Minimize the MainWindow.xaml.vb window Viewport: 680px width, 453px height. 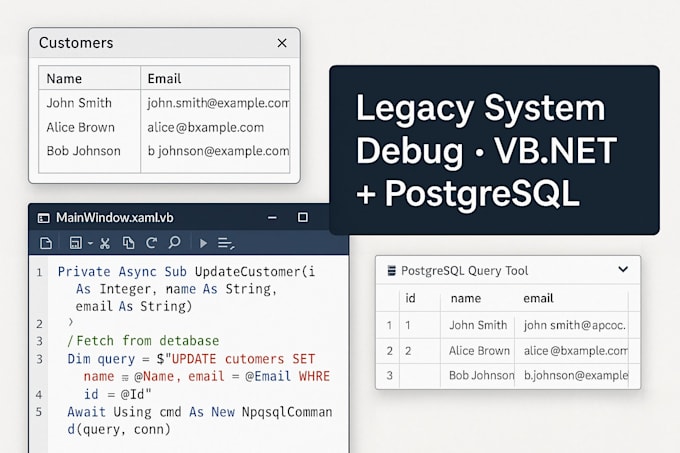tap(272, 218)
